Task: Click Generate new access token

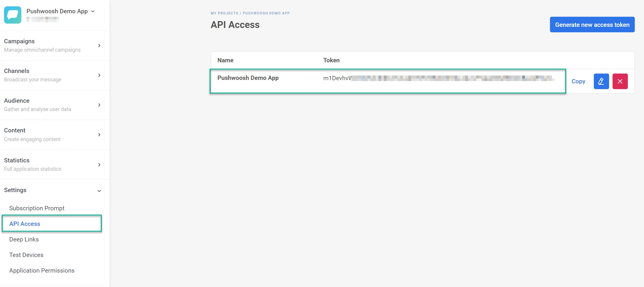Action: (592, 25)
